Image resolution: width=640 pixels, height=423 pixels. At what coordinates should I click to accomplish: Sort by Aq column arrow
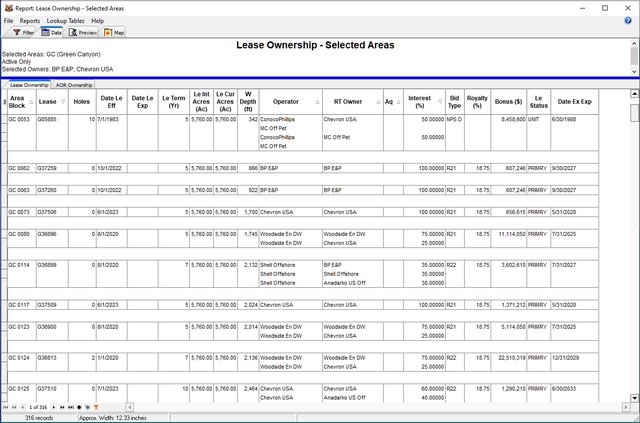coord(398,102)
